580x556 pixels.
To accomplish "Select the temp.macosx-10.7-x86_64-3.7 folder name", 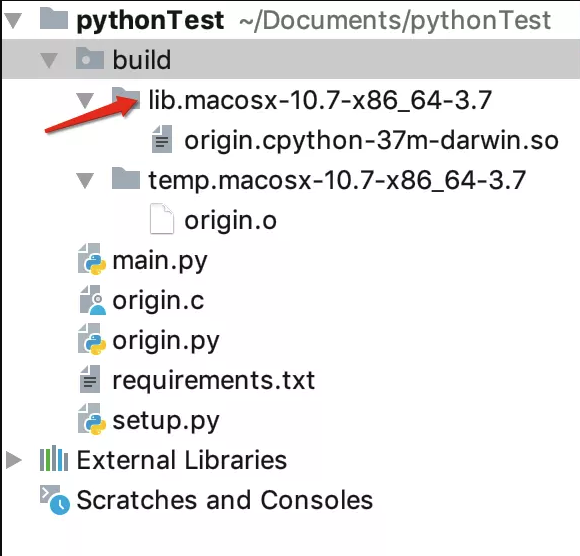I will [x=337, y=181].
